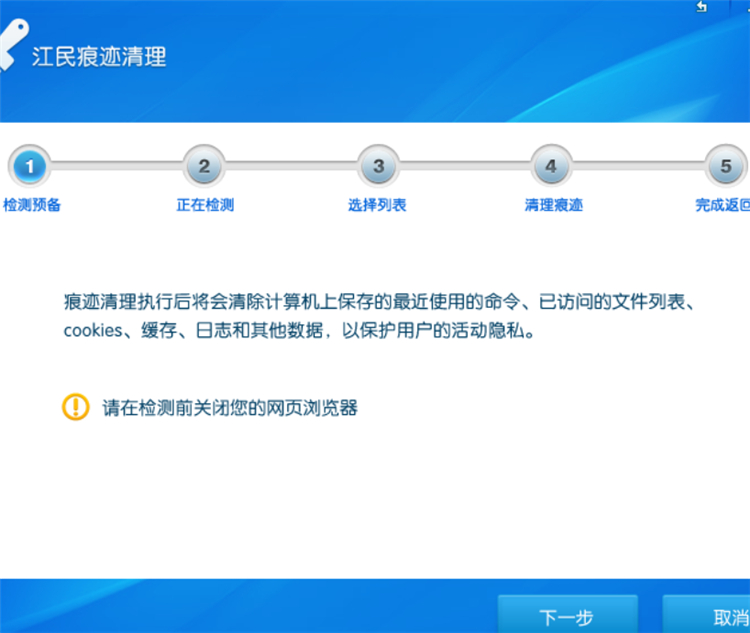Open the 检测预备 step label
The height and width of the screenshot is (633, 750).
click(x=32, y=205)
